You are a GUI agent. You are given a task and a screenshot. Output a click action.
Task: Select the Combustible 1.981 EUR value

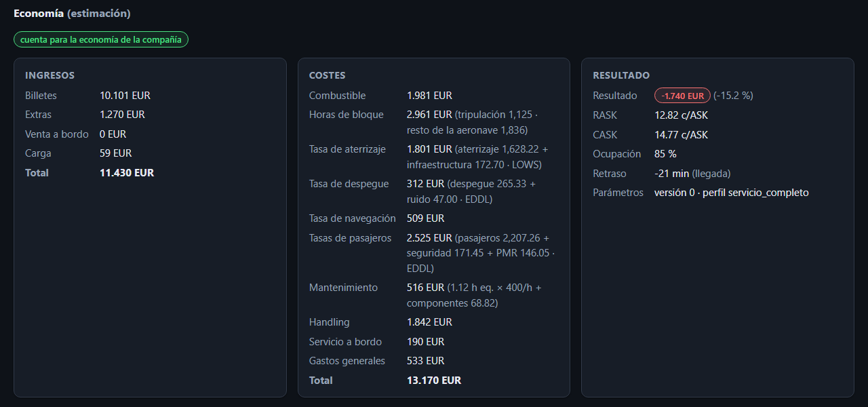tap(429, 96)
